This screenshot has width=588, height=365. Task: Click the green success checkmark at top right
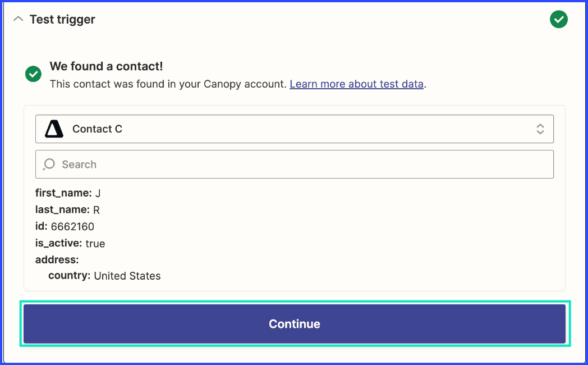558,19
